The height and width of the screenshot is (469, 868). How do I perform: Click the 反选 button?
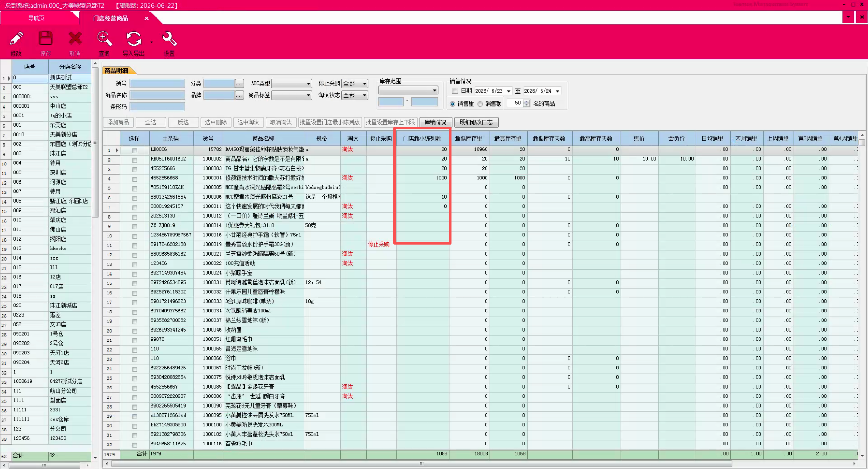[x=183, y=122]
